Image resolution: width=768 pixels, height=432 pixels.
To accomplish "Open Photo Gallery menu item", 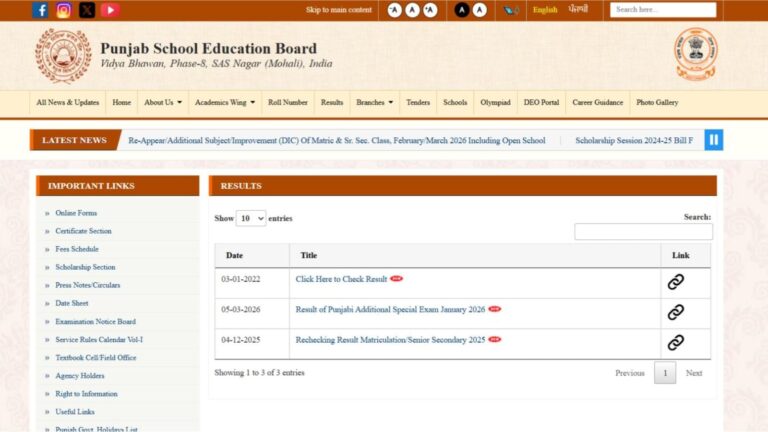I will [657, 102].
